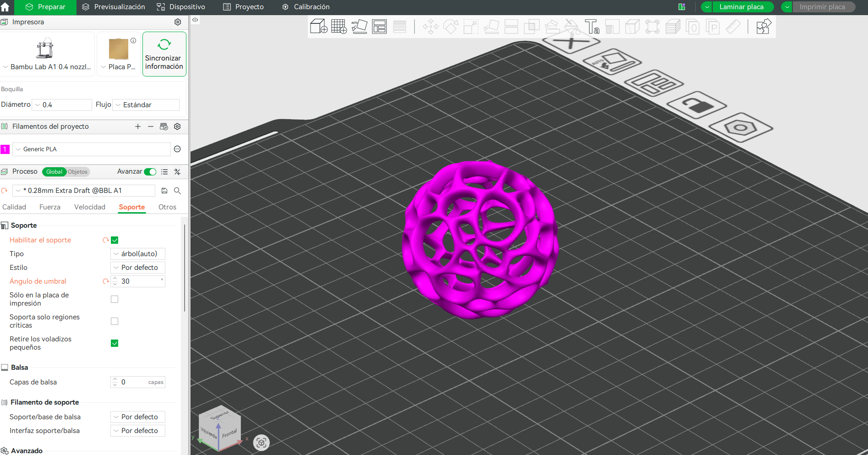Switch process scope to Objetos
The image size is (868, 455).
coord(78,172)
